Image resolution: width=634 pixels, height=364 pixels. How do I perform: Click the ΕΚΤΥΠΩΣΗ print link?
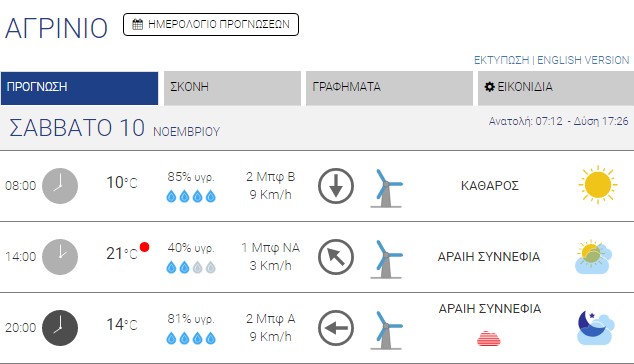click(501, 60)
